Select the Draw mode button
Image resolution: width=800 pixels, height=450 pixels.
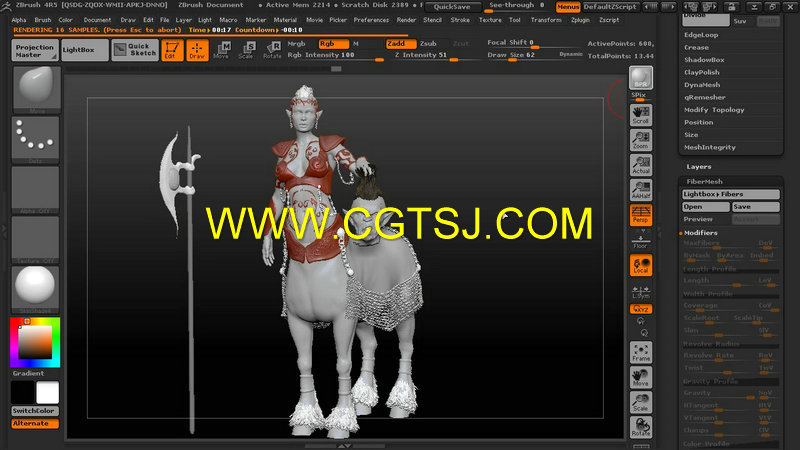(x=197, y=50)
